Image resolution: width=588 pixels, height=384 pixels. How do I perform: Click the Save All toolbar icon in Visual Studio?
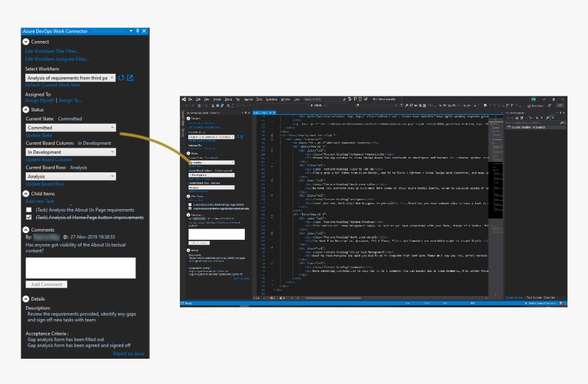click(x=222, y=106)
